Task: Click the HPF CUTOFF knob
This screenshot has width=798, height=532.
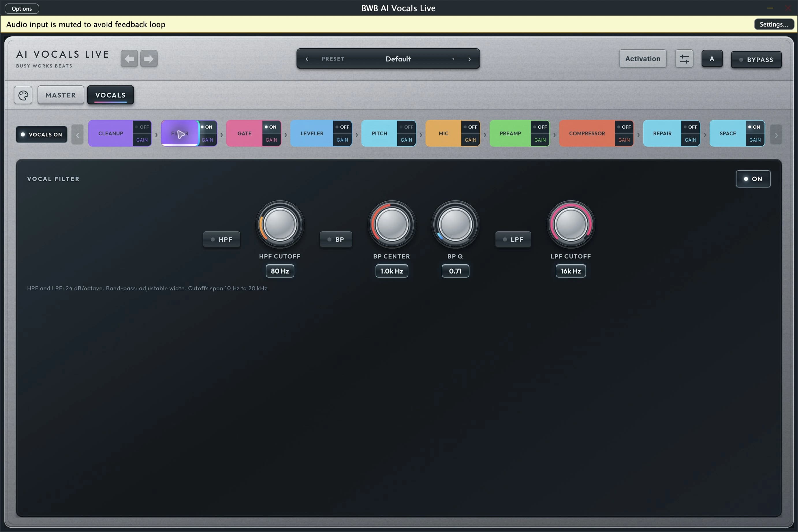Action: (x=280, y=224)
